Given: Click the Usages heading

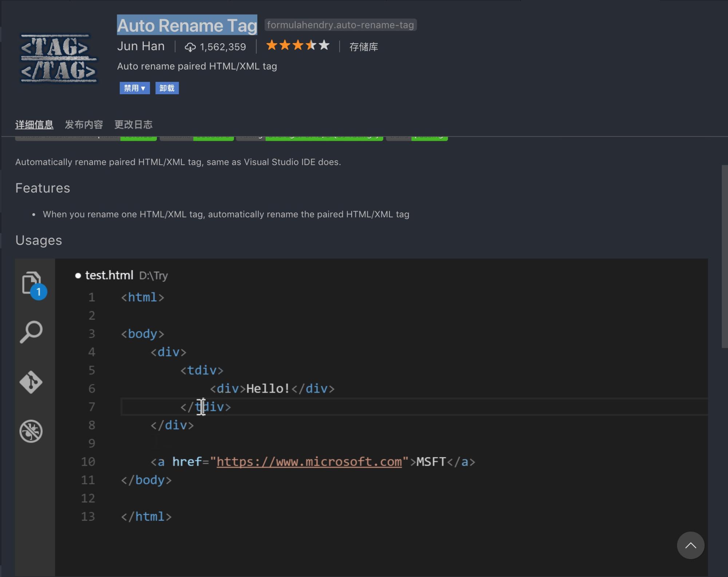Looking at the screenshot, I should (x=39, y=240).
